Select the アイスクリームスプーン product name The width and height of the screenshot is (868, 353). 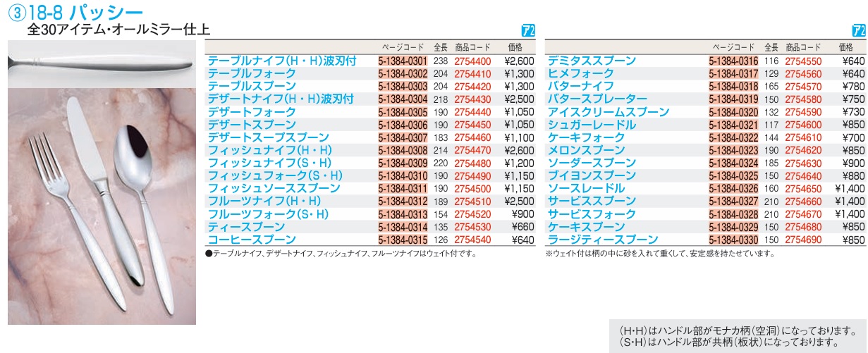click(609, 112)
